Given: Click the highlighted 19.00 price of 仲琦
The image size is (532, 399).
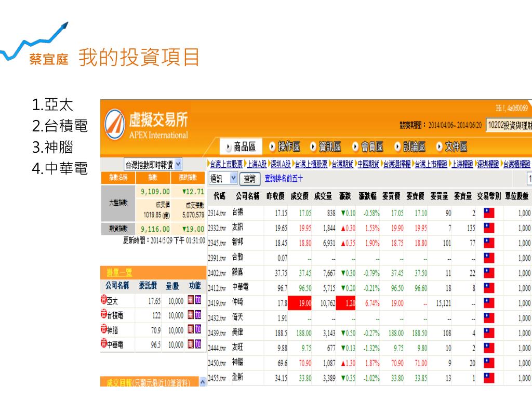Looking at the screenshot, I should tap(300, 303).
